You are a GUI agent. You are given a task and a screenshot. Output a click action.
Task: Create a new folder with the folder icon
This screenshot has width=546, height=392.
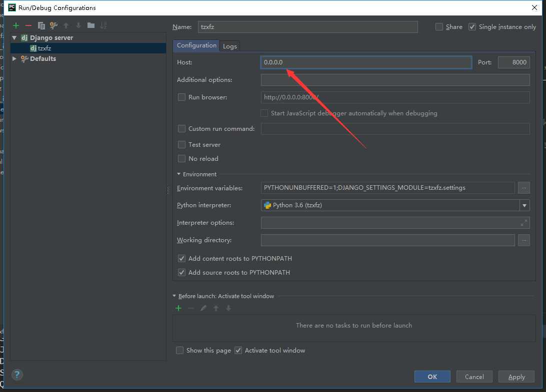point(91,25)
